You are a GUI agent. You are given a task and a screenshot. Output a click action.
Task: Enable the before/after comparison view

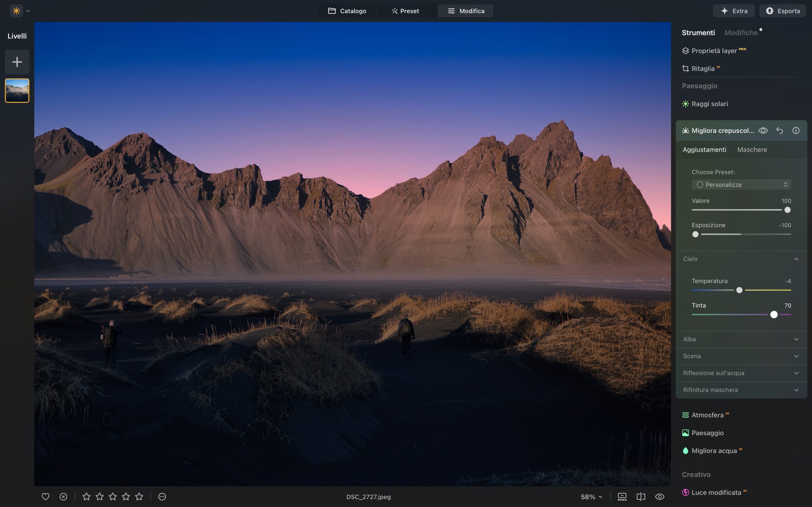[x=641, y=497]
